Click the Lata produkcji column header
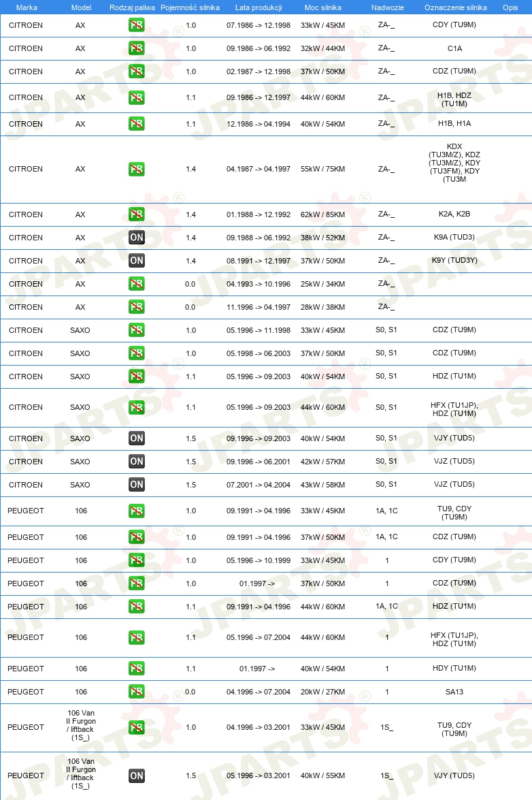Screen dimensions: 532x800 tap(259, 7)
